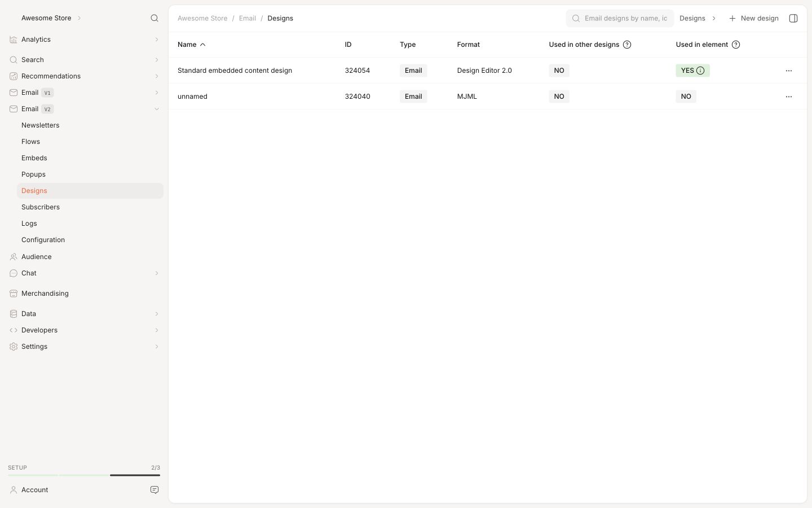
Task: Click the Email V1 envelope icon
Action: tap(14, 93)
